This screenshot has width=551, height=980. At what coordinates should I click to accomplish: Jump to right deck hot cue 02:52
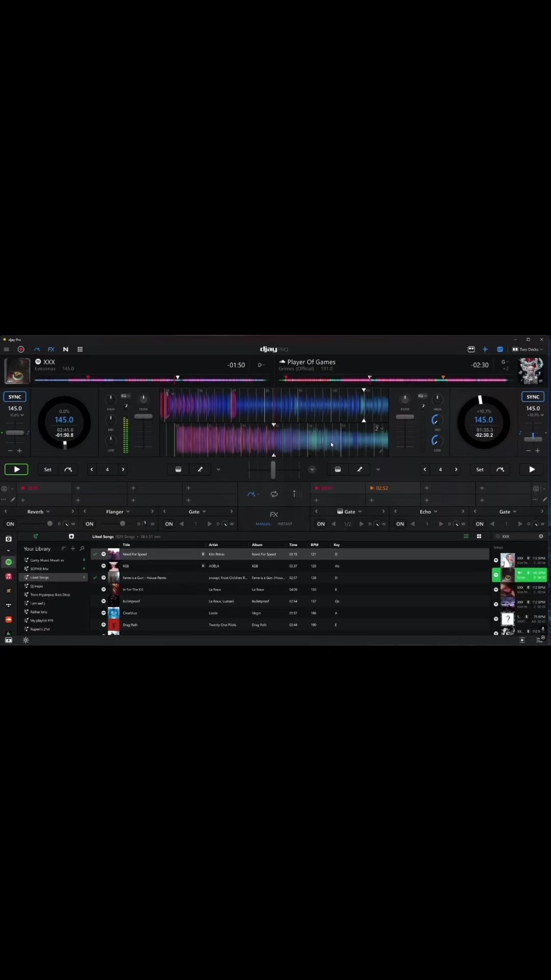(393, 488)
